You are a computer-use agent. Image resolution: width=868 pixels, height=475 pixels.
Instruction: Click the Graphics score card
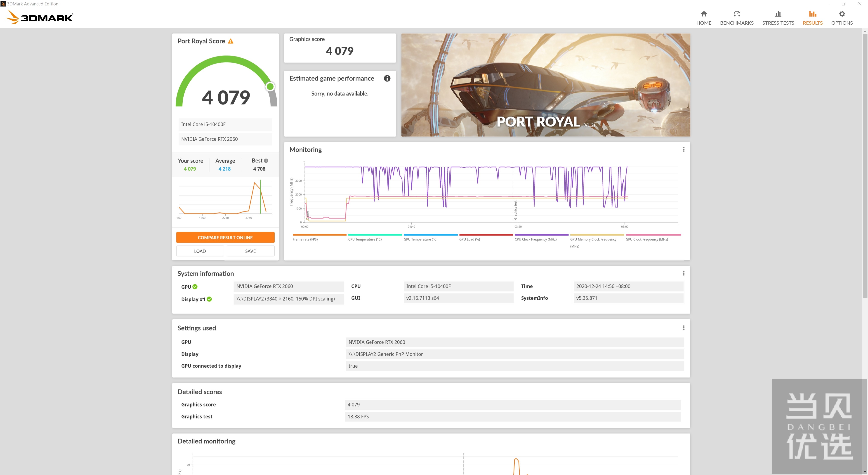pyautogui.click(x=340, y=48)
